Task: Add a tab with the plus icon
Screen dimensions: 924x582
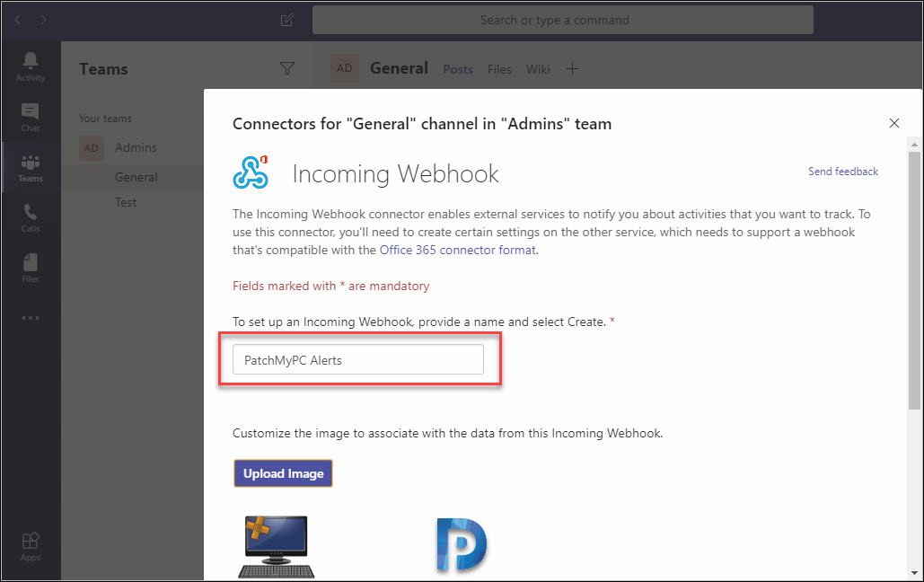Action: (x=572, y=69)
